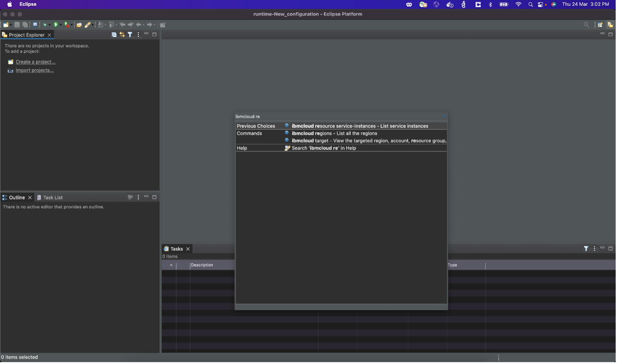Click the green Run button
The image size is (617, 364).
(x=56, y=25)
